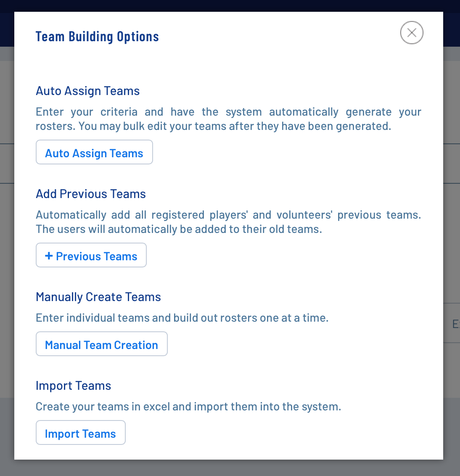Select the Auto Assign Teams section heading
This screenshot has width=460, height=476.
[87, 91]
